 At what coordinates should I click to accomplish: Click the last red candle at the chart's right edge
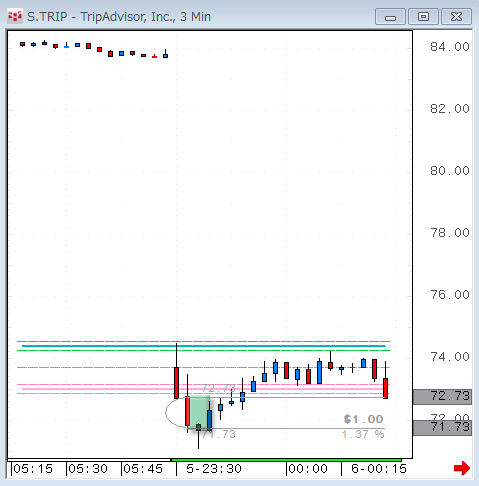[386, 388]
